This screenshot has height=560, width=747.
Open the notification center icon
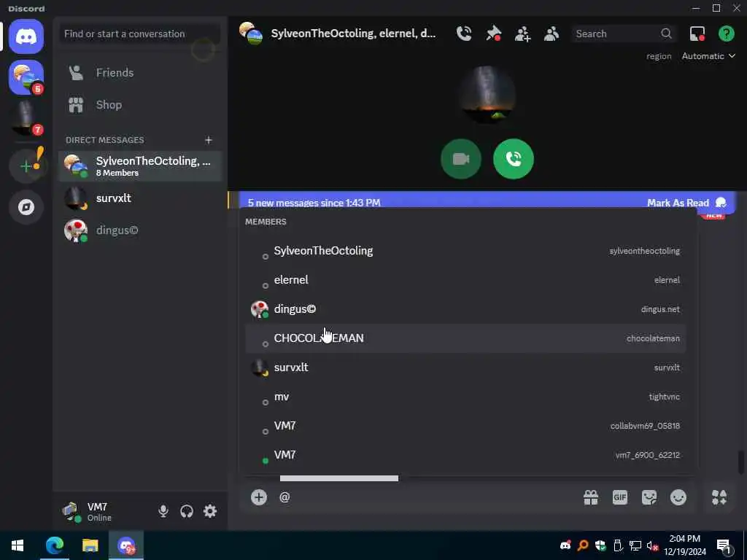click(x=724, y=546)
